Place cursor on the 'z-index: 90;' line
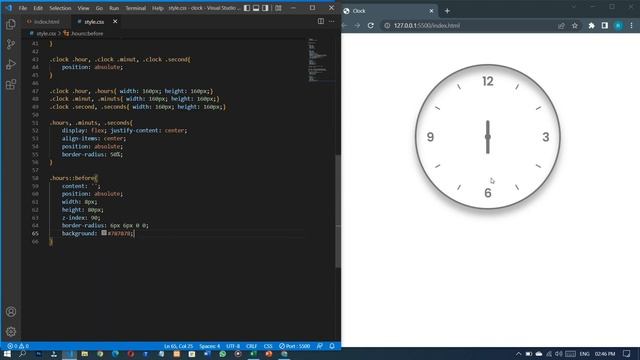640x360 pixels. coord(81,218)
